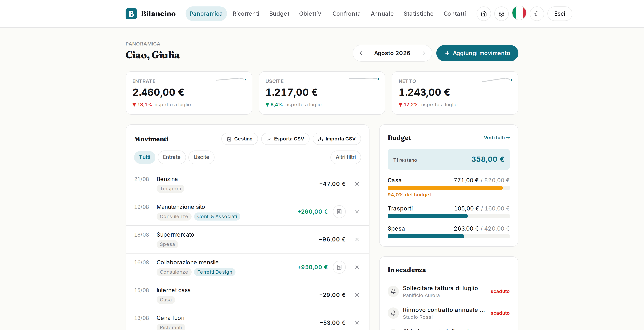Open Altri filtri filter options
The image size is (644, 330).
pyautogui.click(x=346, y=157)
